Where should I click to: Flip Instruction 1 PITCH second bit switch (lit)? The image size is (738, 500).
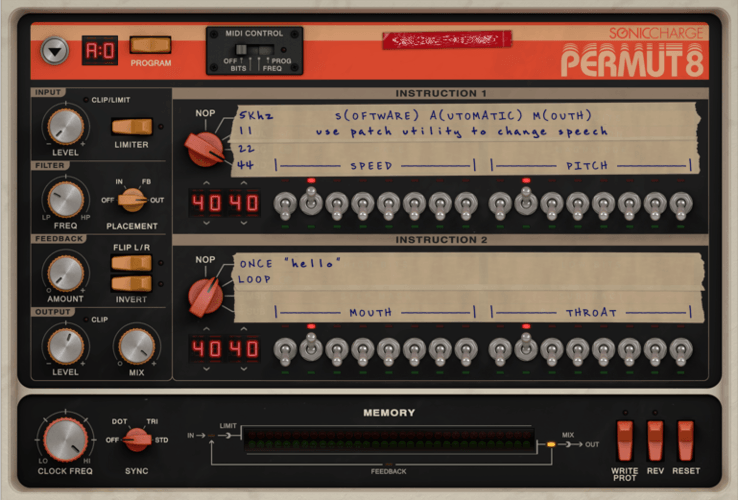coord(526,201)
